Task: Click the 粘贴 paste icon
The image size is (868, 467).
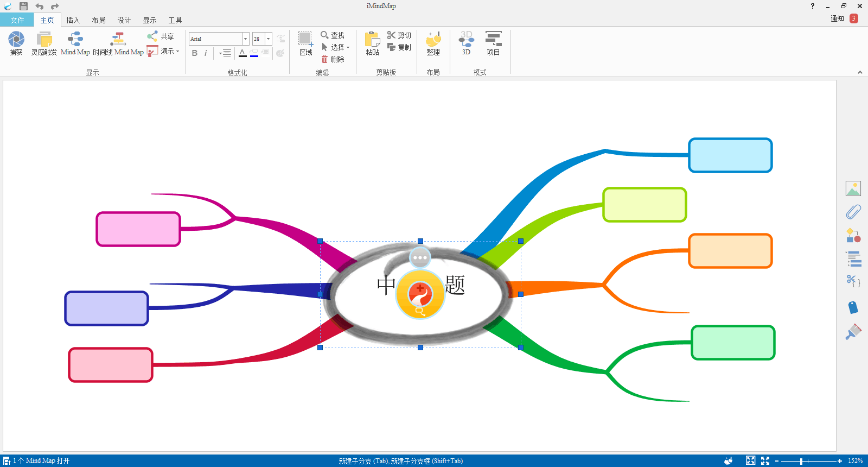Action: 373,43
